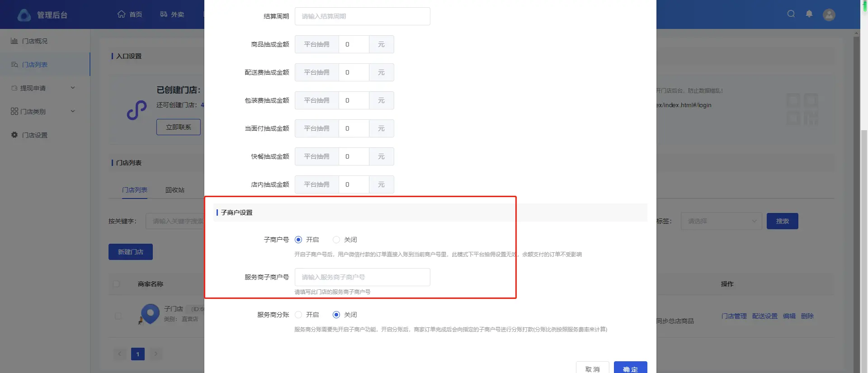Open the 外卖 takeout navigation item
This screenshot has height=373, width=868.
click(x=172, y=14)
